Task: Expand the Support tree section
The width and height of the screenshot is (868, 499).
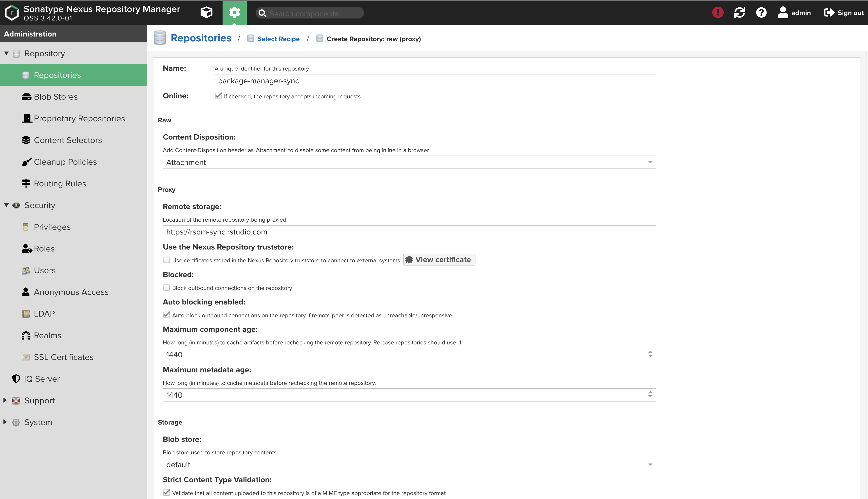Action: point(5,400)
